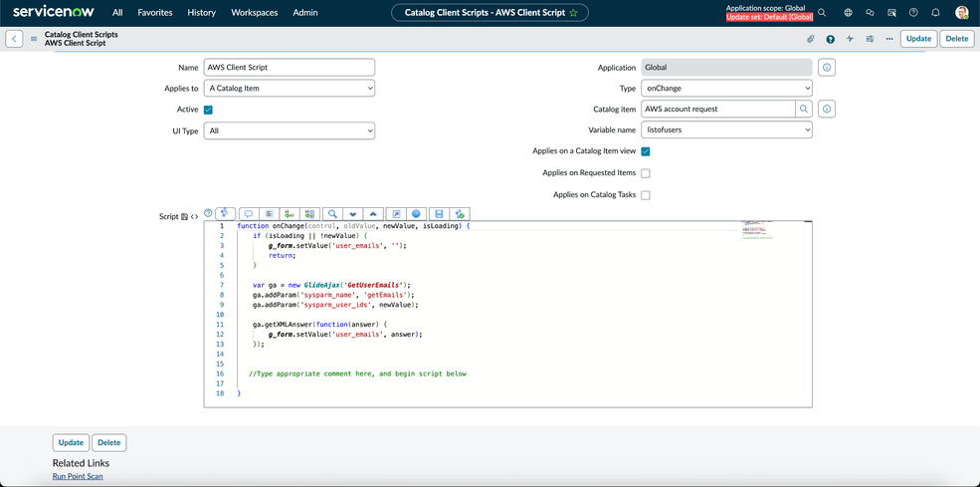
Task: Click find previous up arrow in script toolbar
Action: (x=373, y=213)
